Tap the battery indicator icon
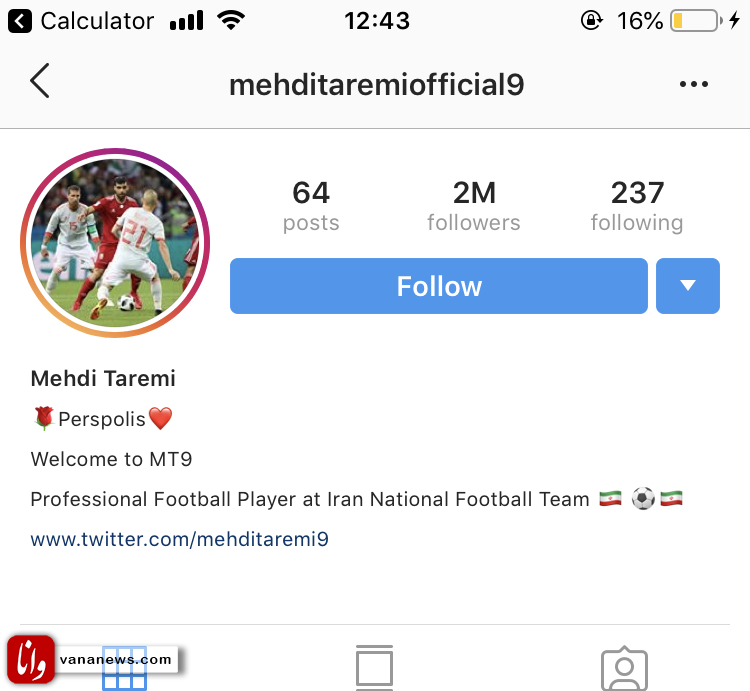This screenshot has width=750, height=691. pyautogui.click(x=695, y=21)
